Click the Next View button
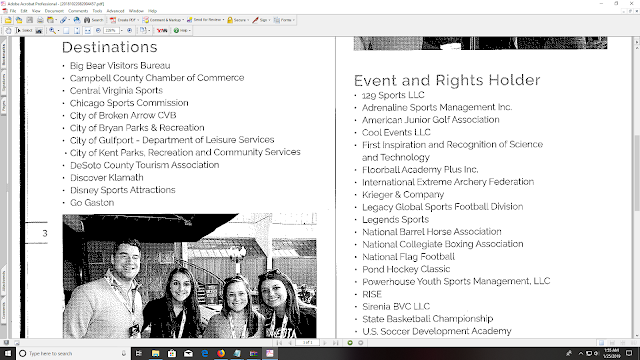Viewport: 640px width, 360px height. (x=360, y=343)
